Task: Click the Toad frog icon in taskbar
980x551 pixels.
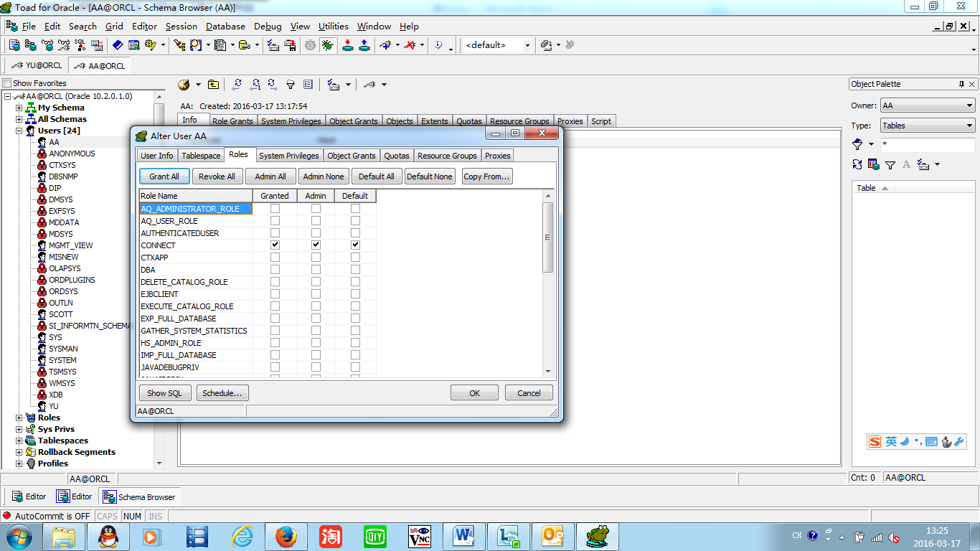Action: [598, 536]
